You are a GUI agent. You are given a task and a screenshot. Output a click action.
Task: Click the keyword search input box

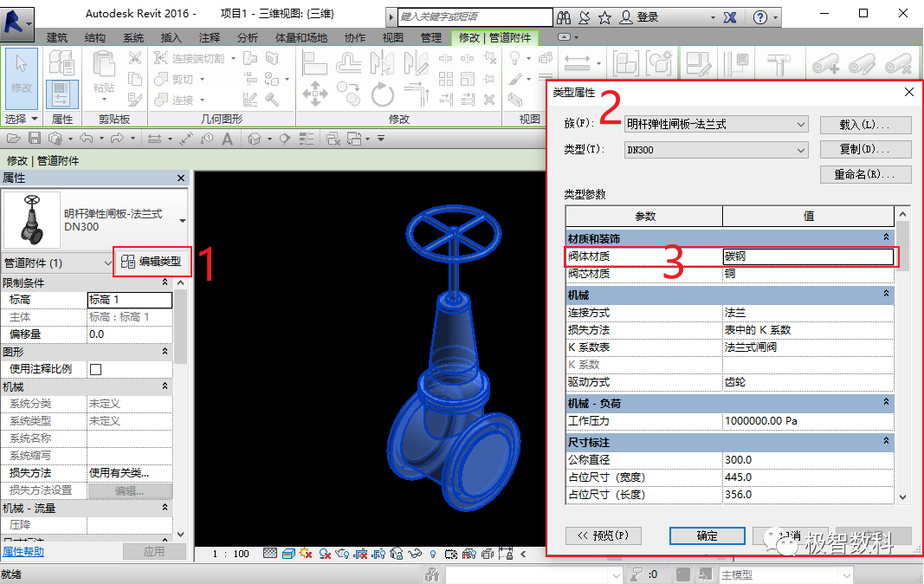[x=475, y=16]
